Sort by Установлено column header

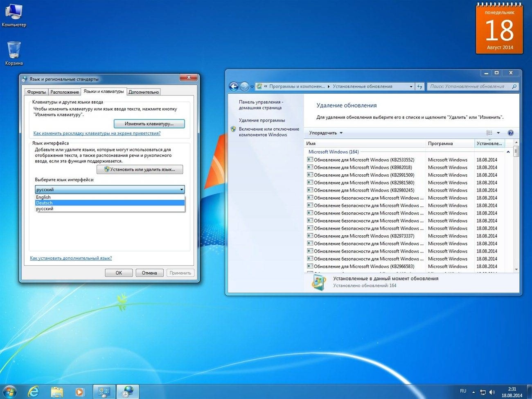pyautogui.click(x=489, y=144)
